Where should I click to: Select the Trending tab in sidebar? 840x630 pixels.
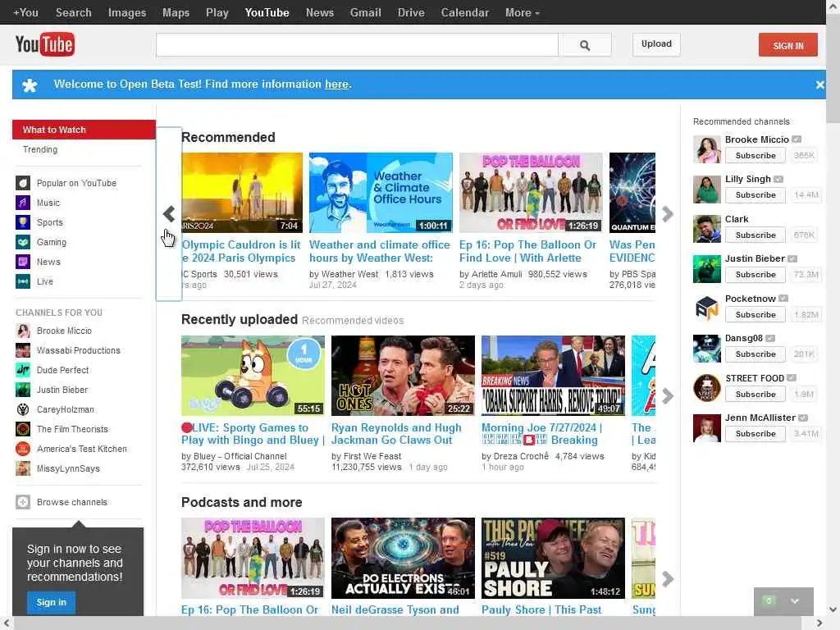[x=40, y=149]
